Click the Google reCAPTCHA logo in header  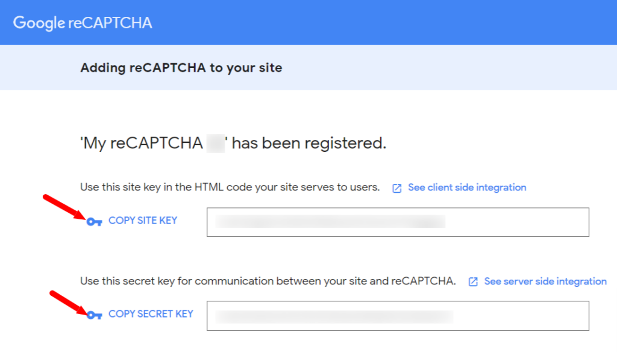(x=83, y=23)
